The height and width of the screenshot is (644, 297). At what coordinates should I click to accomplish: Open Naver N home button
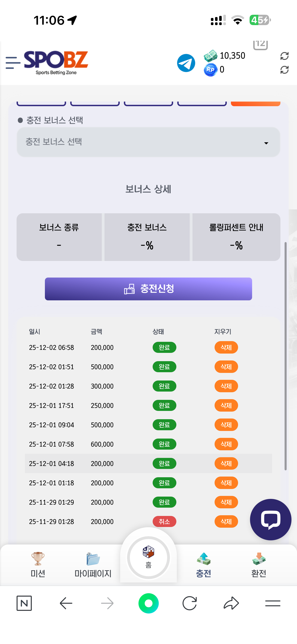click(x=24, y=603)
